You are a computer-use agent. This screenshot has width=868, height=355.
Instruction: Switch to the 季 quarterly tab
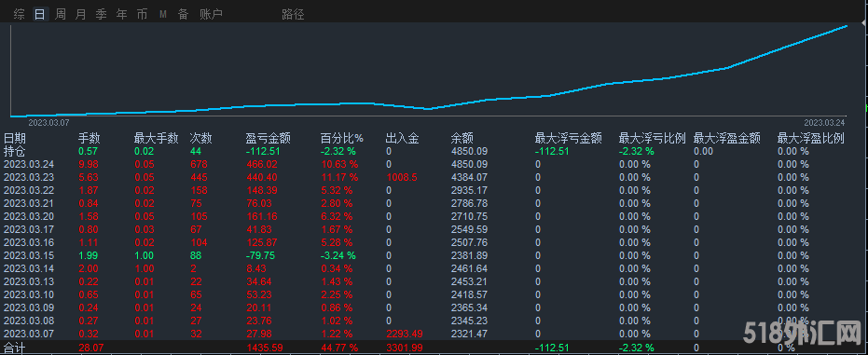point(102,14)
